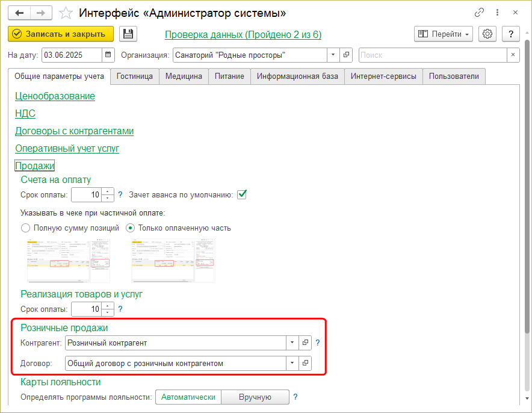
Task: Switch to the Питание tab
Action: (229, 76)
